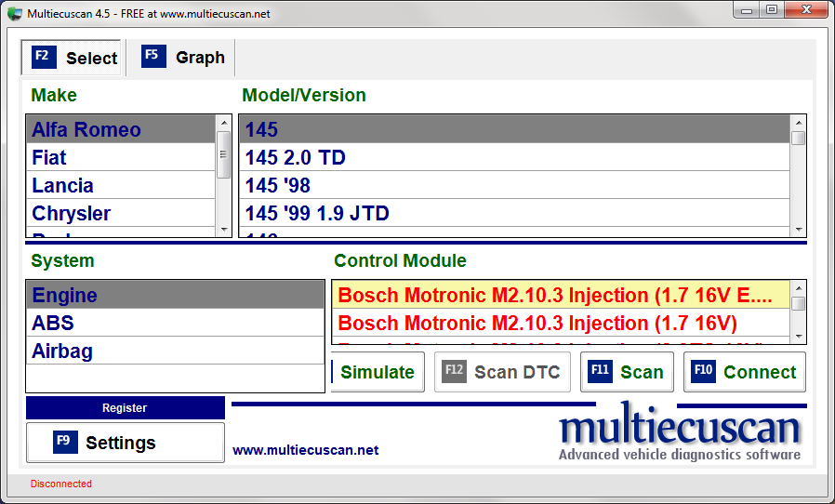This screenshot has width=835, height=504.
Task: Switch to the Select tab
Action: (x=72, y=58)
